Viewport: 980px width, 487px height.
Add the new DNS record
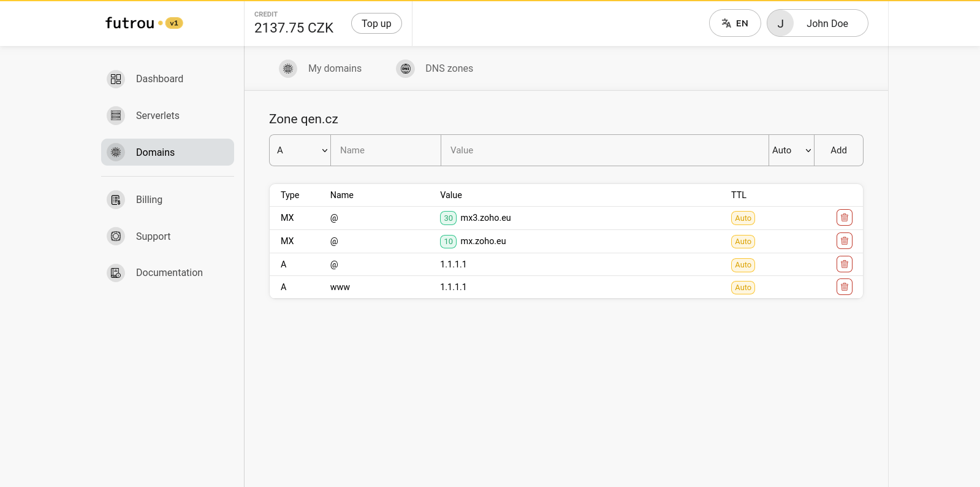coord(838,150)
